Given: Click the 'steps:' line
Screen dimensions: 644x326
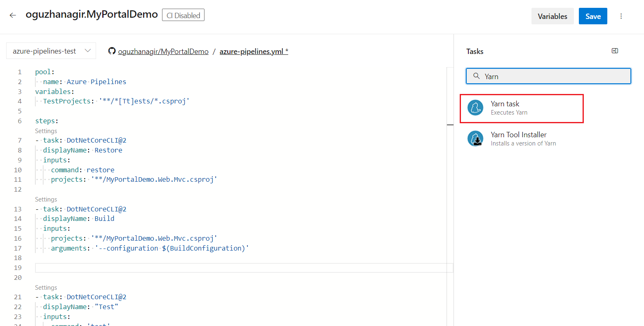Looking at the screenshot, I should coord(47,121).
